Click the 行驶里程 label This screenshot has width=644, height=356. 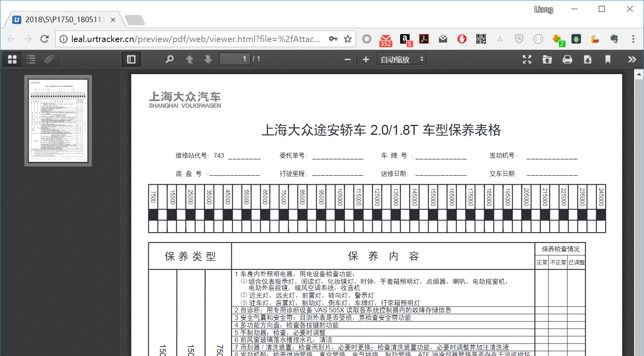pyautogui.click(x=293, y=174)
